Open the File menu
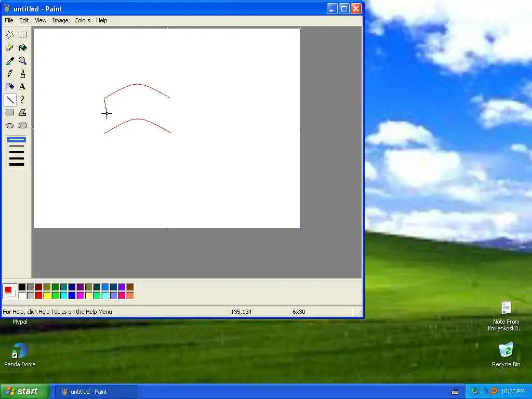This screenshot has height=399, width=532. click(x=9, y=20)
